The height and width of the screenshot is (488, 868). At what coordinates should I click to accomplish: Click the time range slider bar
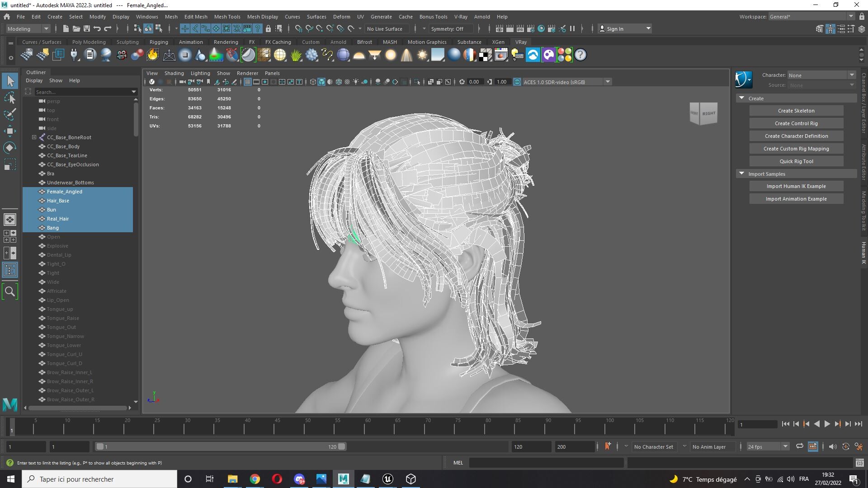tap(221, 446)
